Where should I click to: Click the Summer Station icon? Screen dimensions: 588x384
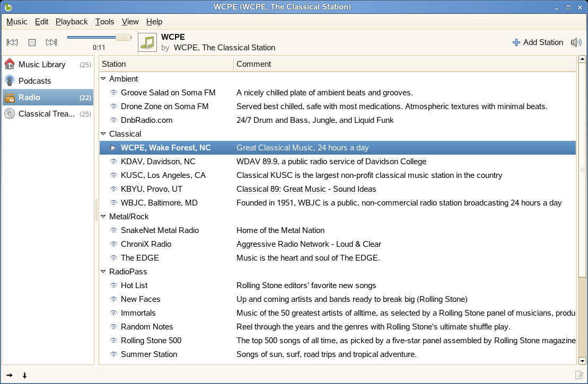point(113,354)
